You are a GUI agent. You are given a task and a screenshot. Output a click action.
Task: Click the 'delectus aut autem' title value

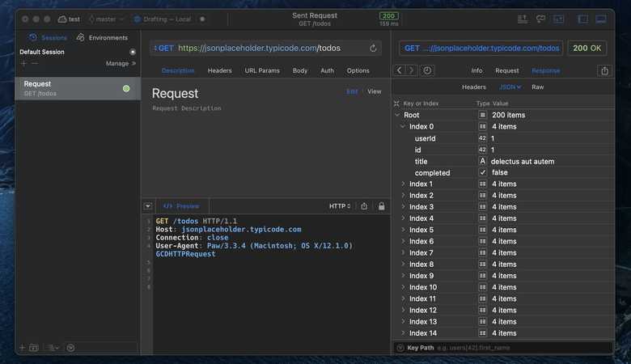click(x=523, y=161)
